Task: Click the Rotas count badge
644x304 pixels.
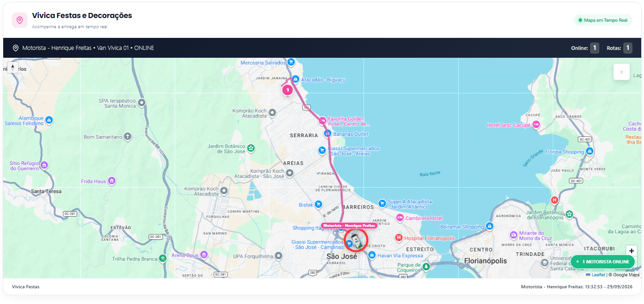Action: [x=628, y=48]
